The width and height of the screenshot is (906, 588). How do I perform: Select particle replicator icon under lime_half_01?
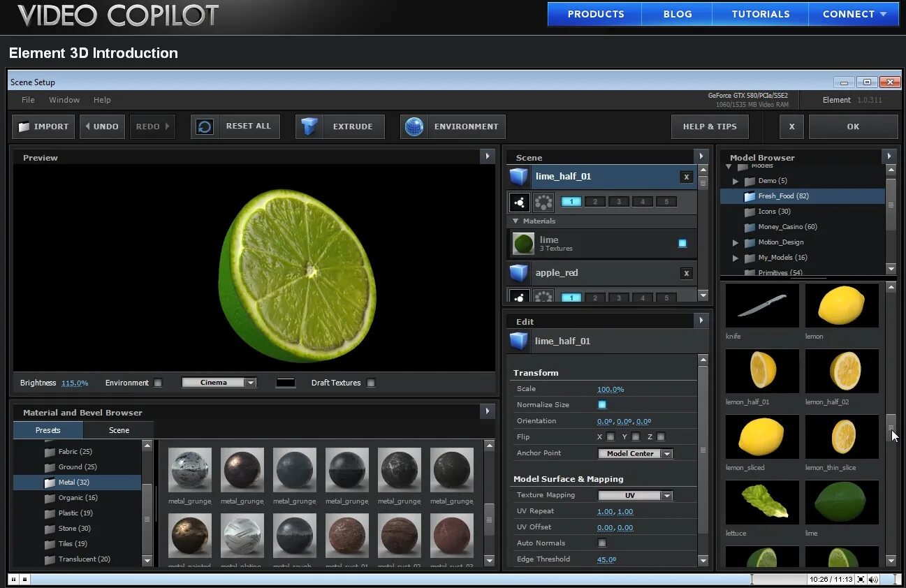click(519, 203)
